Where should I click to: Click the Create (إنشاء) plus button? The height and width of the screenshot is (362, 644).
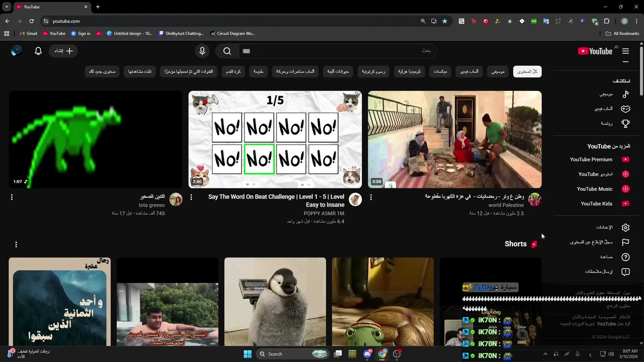click(63, 51)
